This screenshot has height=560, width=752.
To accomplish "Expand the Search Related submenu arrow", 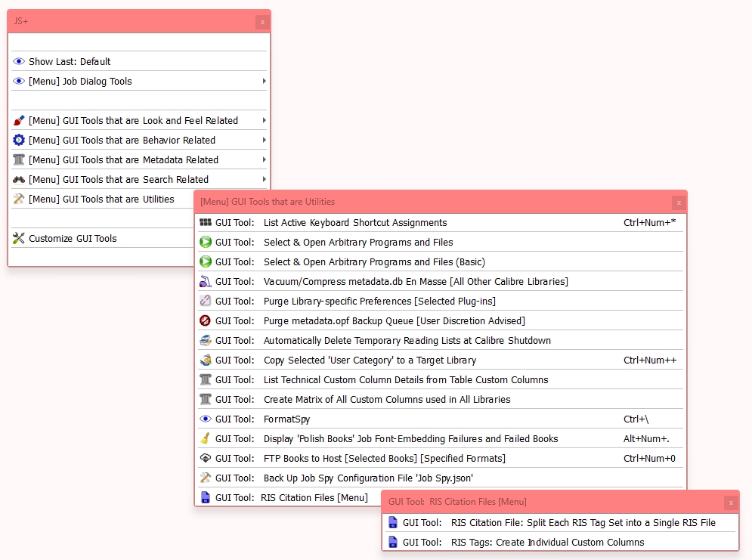I will pos(265,179).
